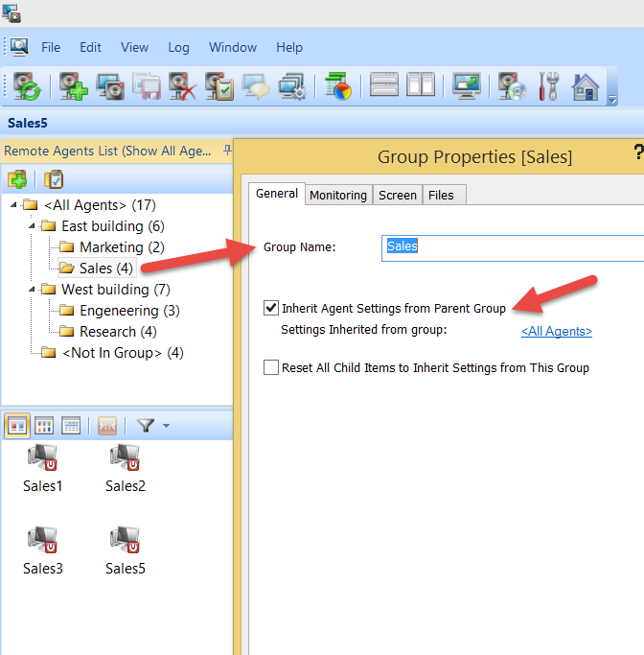
Task: Open the Help menu
Action: click(x=289, y=47)
